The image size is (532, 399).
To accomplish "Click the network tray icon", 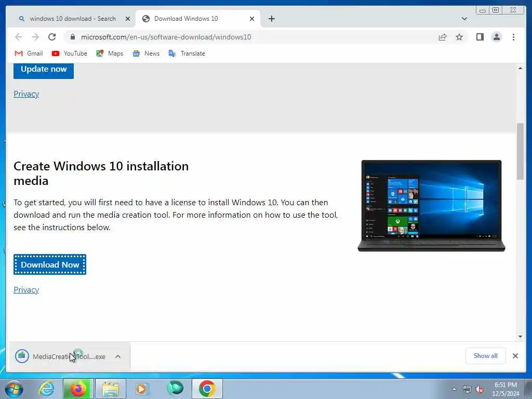I will 467,390.
